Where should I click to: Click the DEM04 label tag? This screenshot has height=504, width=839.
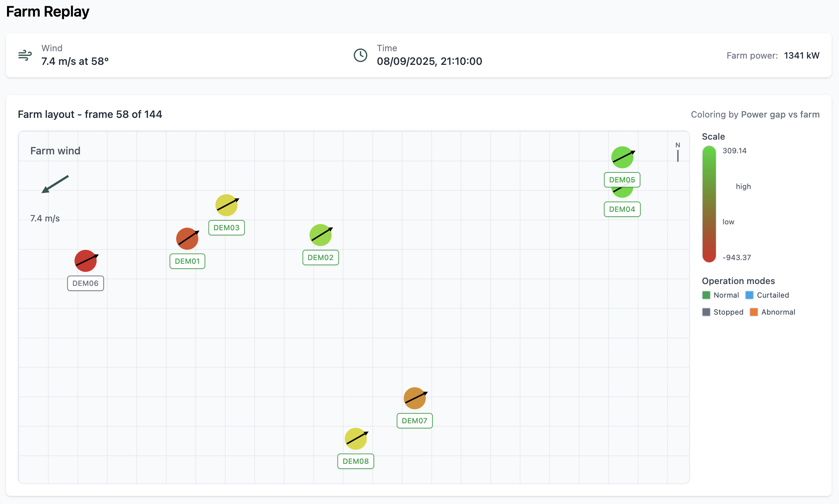tap(622, 209)
